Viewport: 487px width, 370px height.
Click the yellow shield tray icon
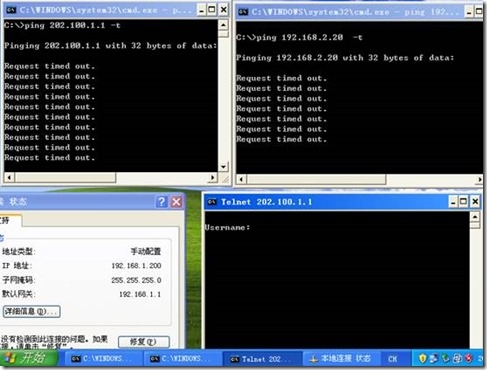pos(422,359)
